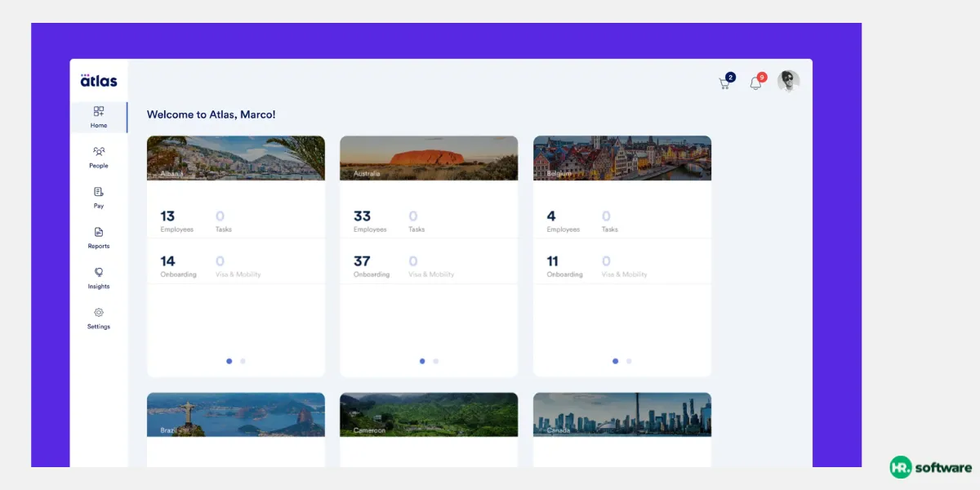The image size is (980, 490).
Task: Open the People section icon
Action: coord(99,151)
